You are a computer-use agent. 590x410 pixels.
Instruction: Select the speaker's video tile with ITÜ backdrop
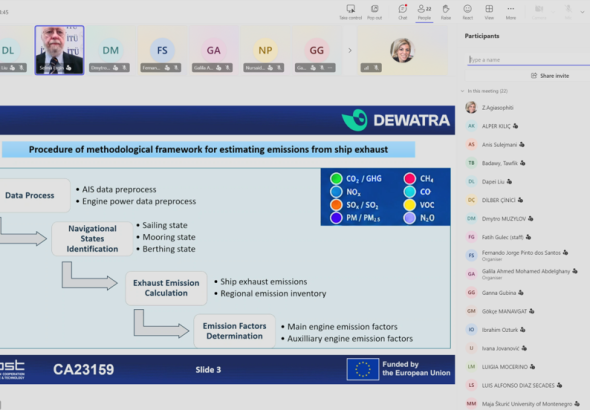(x=59, y=50)
